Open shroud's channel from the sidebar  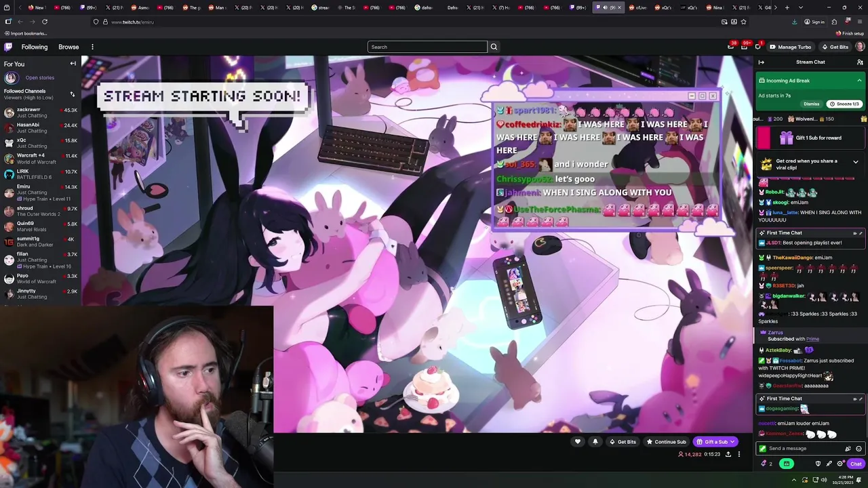coord(41,211)
